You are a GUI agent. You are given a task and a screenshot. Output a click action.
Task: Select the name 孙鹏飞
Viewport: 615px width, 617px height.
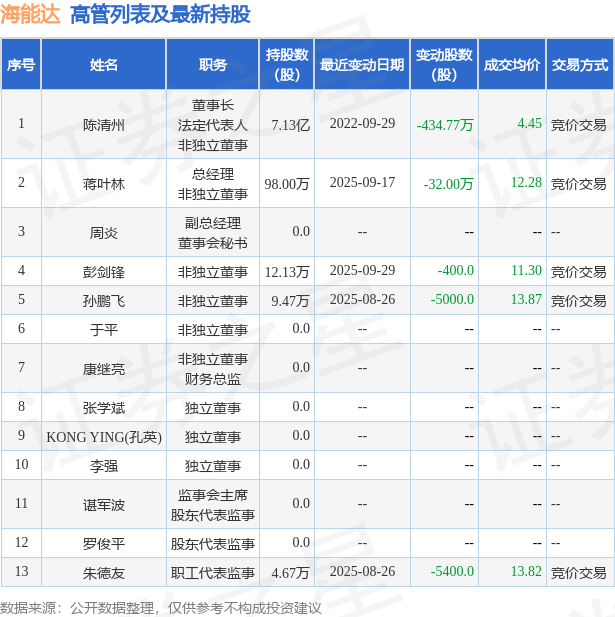(104, 301)
